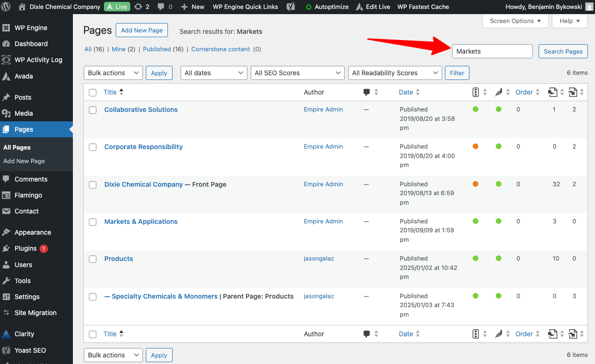Focus the search field containing Markets
Viewport: 595px width, 364px height.
click(x=492, y=51)
